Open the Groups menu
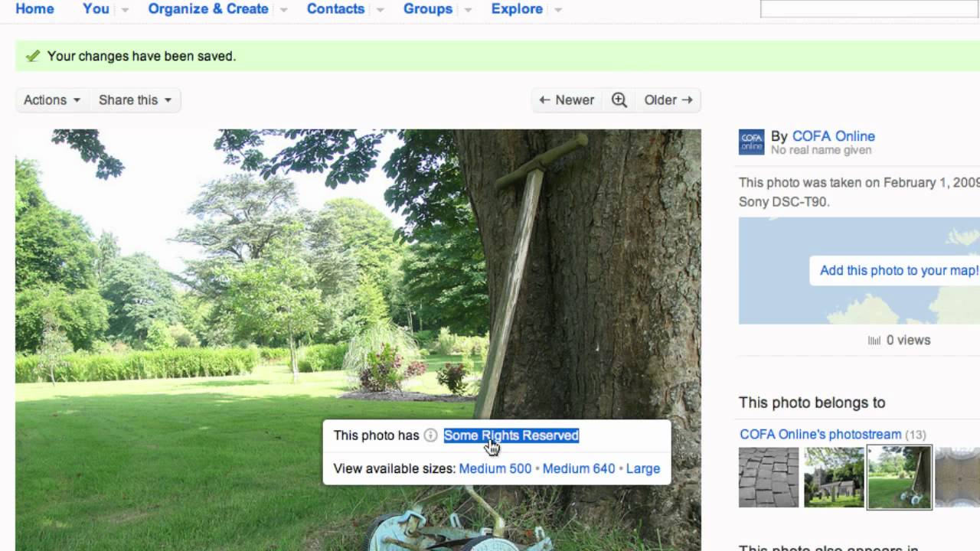 pyautogui.click(x=428, y=9)
